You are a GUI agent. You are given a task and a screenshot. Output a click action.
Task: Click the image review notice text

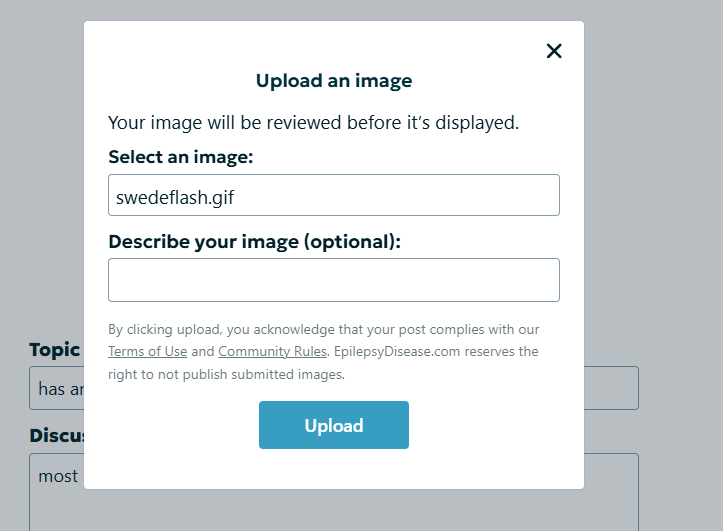pos(313,123)
